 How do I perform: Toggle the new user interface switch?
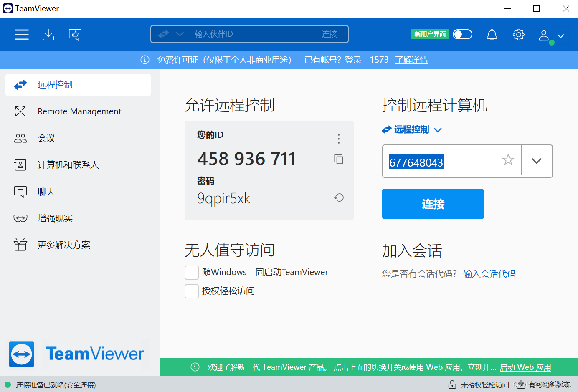click(462, 34)
